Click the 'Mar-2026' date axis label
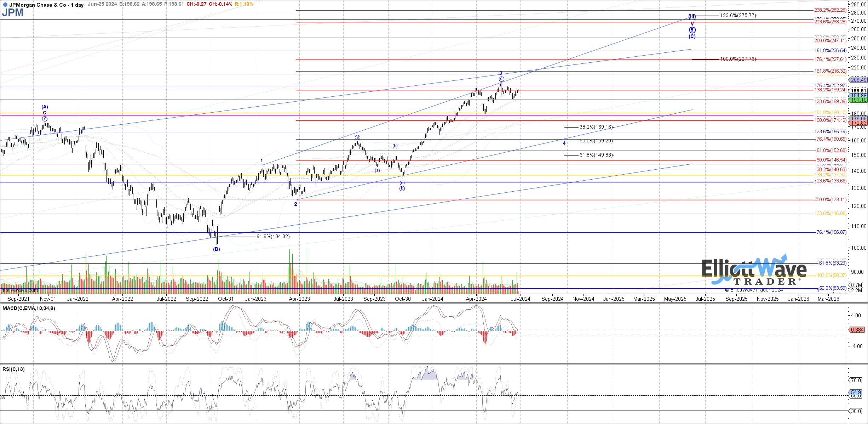Viewport: 868px width, 424px height. click(x=829, y=299)
